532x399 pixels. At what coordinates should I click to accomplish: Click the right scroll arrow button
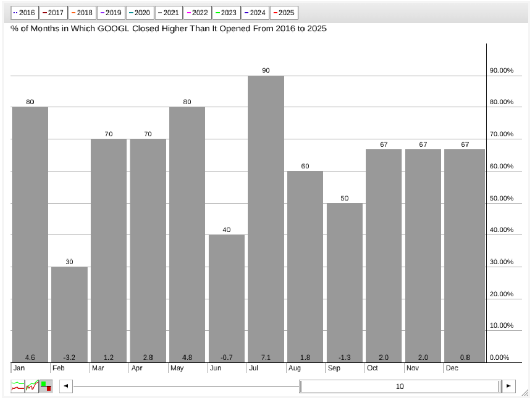click(x=508, y=387)
